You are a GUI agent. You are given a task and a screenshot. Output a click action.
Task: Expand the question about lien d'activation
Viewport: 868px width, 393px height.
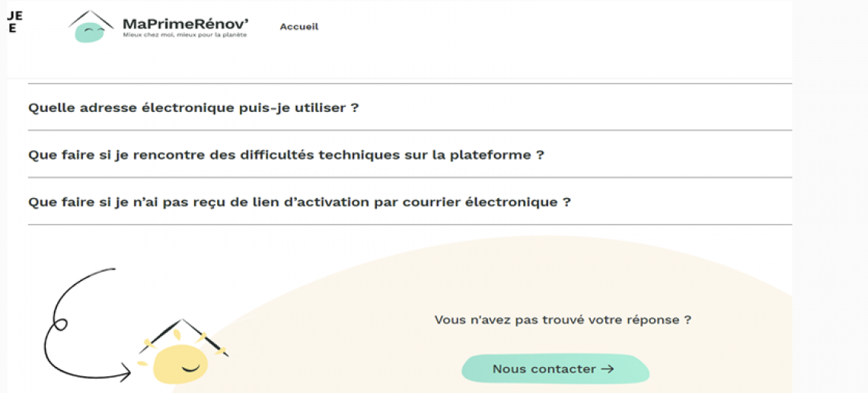[x=299, y=202]
